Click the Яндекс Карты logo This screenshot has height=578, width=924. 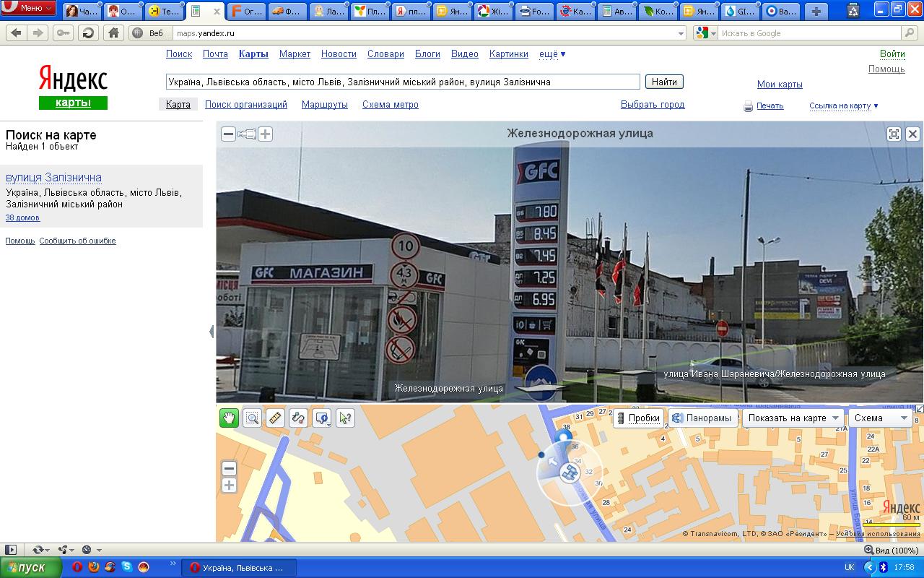pos(73,87)
